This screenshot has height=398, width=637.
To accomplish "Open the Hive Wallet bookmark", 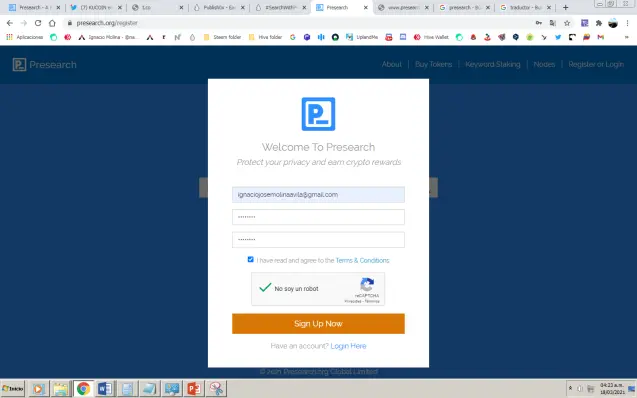I will (x=431, y=37).
